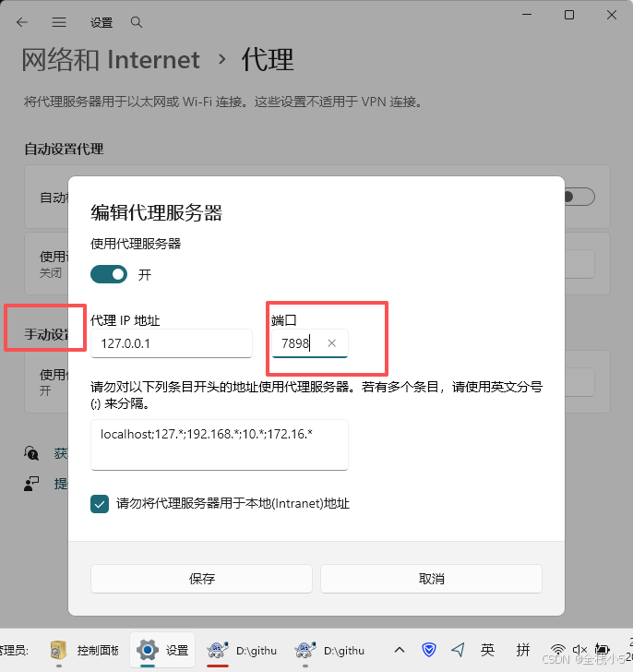Uncheck the local Intranet address checkbox
Screen dimensions: 633x672
(100, 504)
